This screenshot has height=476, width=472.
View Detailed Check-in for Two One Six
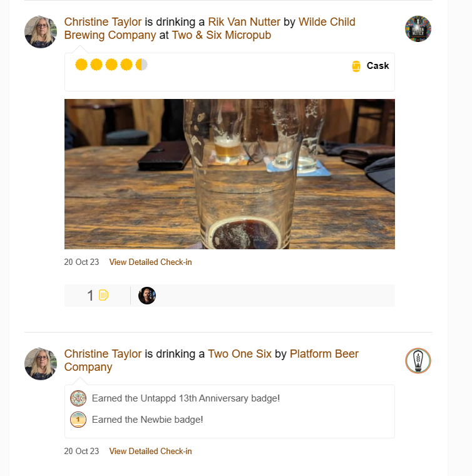pos(150,452)
